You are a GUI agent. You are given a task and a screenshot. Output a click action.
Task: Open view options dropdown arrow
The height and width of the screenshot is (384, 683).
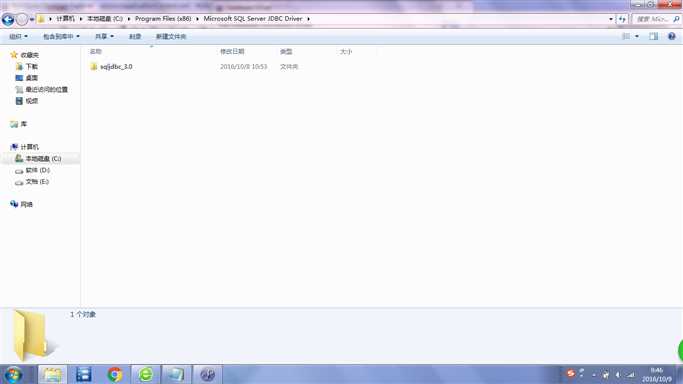click(637, 37)
